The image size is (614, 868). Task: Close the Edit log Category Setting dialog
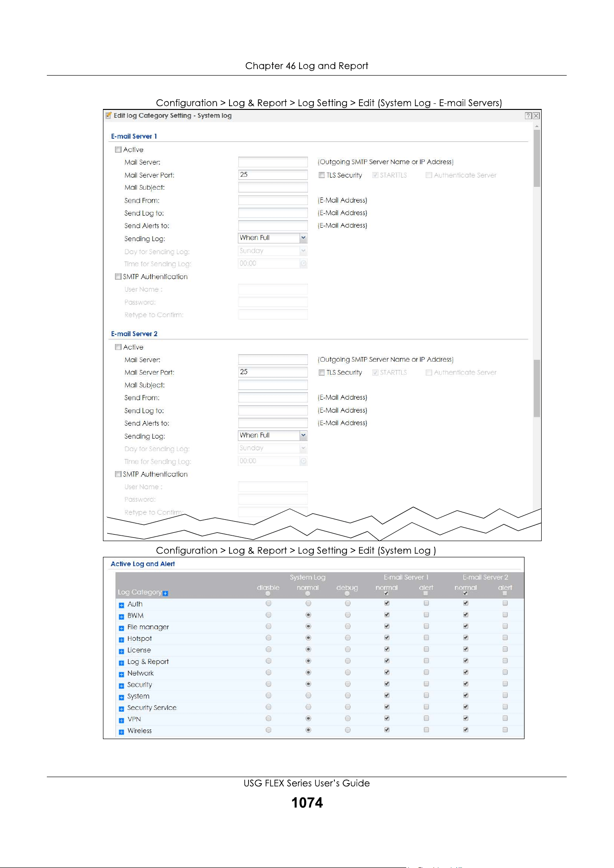click(536, 115)
